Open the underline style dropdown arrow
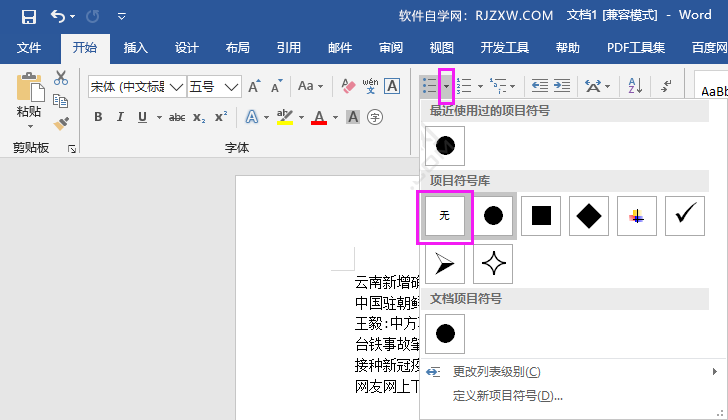This screenshot has width=728, height=420. pyautogui.click(x=159, y=117)
